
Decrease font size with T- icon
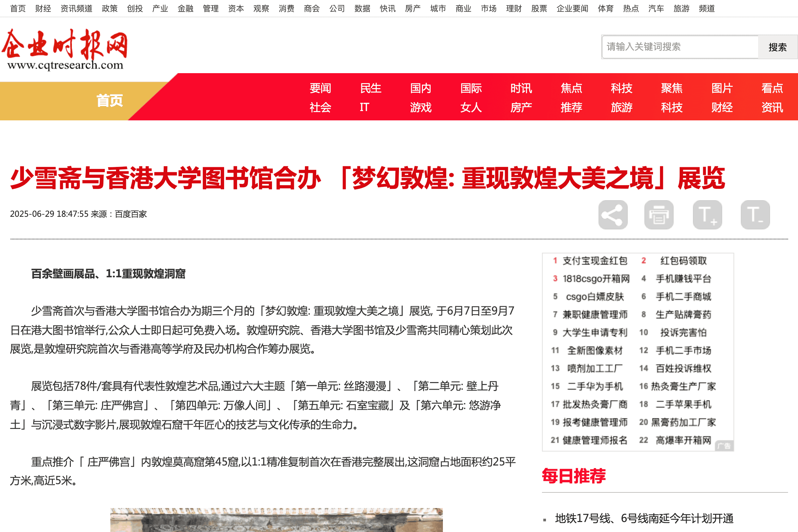(x=755, y=215)
